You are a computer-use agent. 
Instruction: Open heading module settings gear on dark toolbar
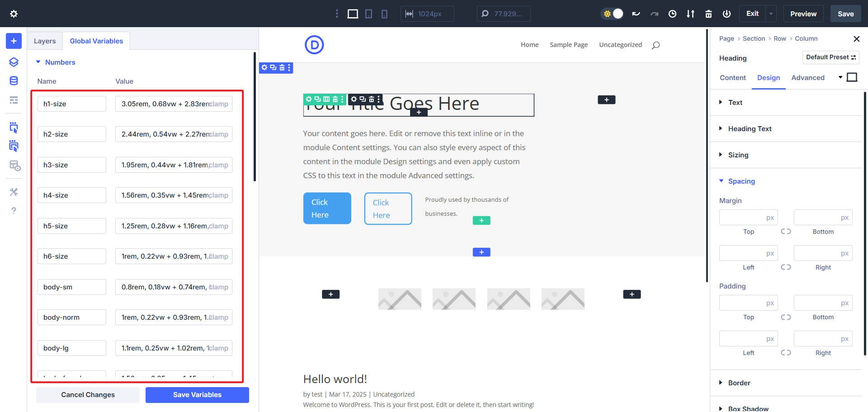(x=354, y=99)
